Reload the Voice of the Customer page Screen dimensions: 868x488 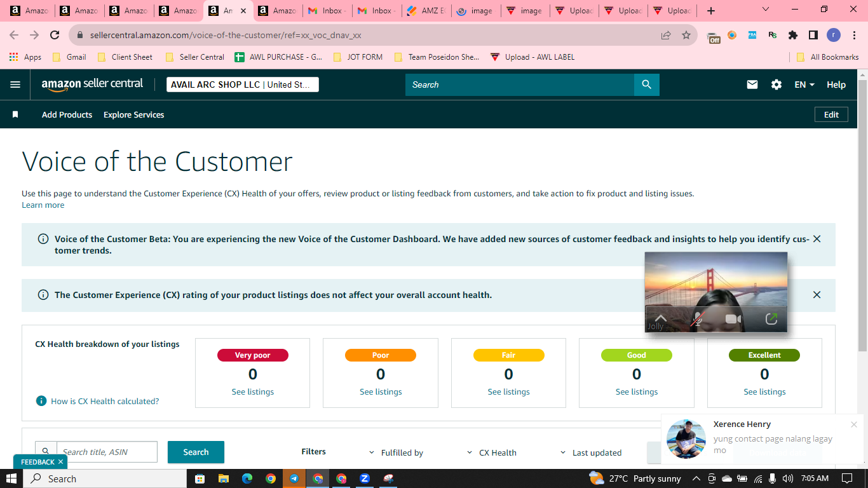[55, 36]
